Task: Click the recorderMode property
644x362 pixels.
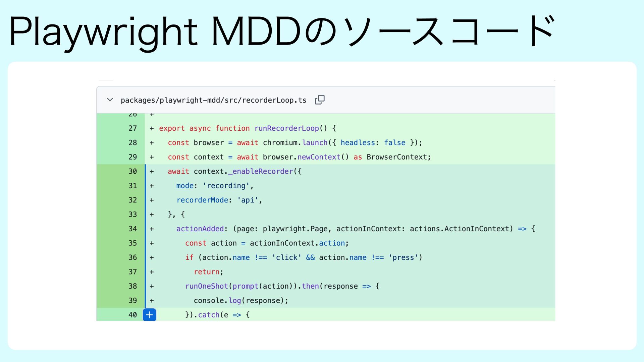Action: (x=202, y=200)
